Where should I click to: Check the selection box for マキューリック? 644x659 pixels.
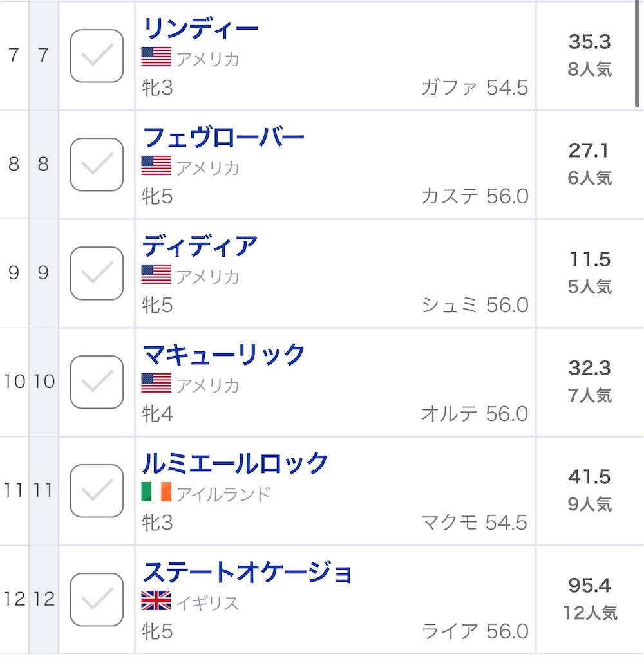(x=96, y=382)
